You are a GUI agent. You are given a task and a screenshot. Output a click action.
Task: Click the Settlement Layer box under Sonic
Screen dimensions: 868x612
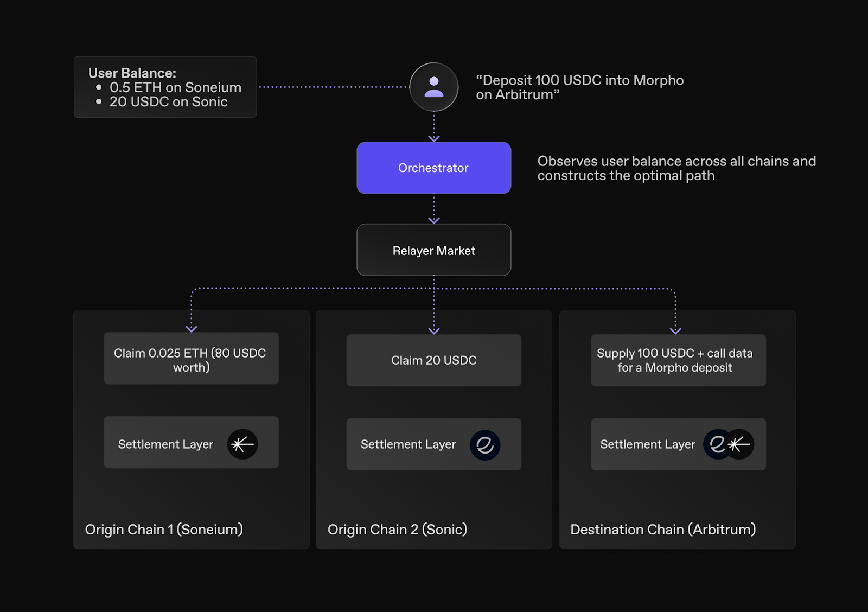[x=434, y=444]
